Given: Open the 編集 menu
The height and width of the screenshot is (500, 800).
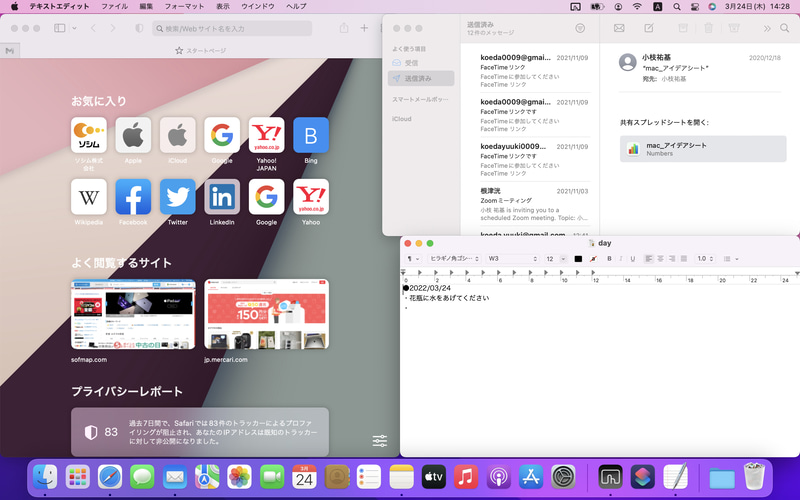Looking at the screenshot, I should (x=146, y=7).
